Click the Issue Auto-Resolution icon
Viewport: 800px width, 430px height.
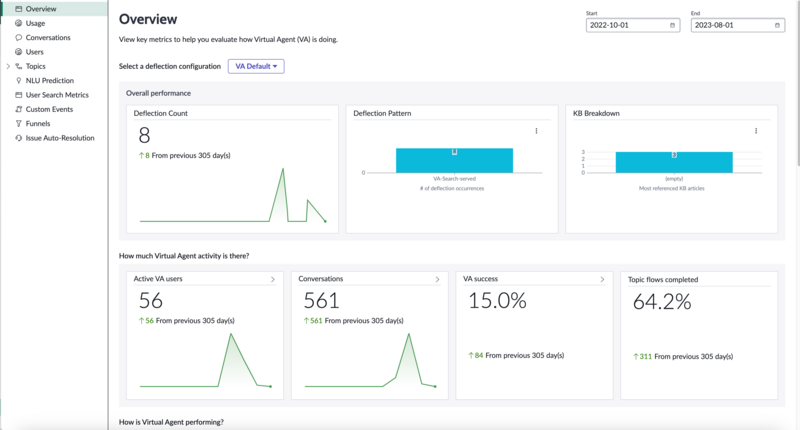pyautogui.click(x=18, y=138)
